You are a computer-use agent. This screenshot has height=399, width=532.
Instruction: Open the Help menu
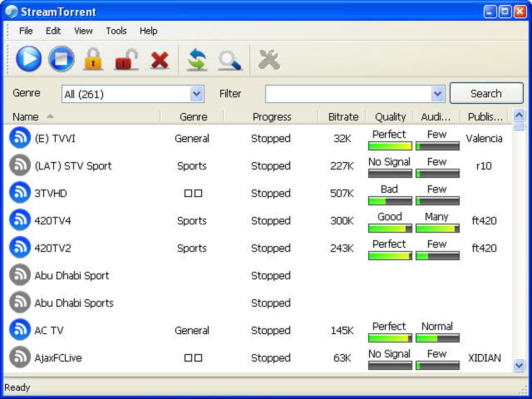[148, 31]
